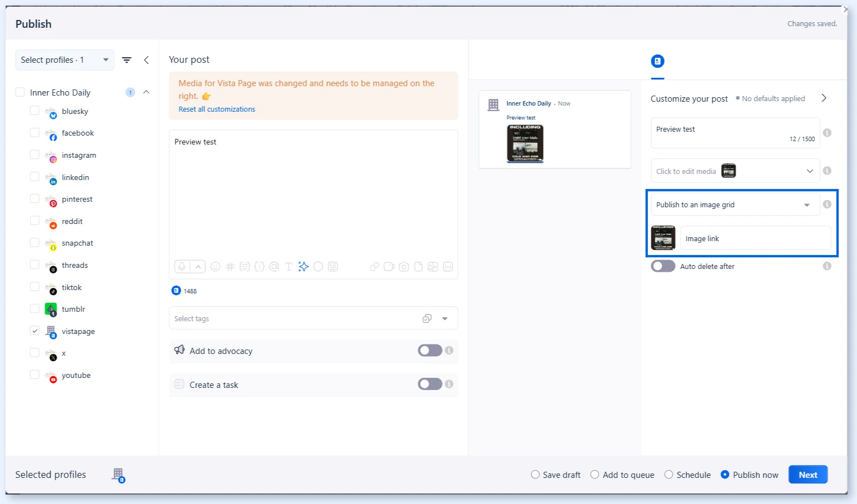Click the video camera attach icon
Image resolution: width=857 pixels, height=504 pixels.
pos(389,267)
